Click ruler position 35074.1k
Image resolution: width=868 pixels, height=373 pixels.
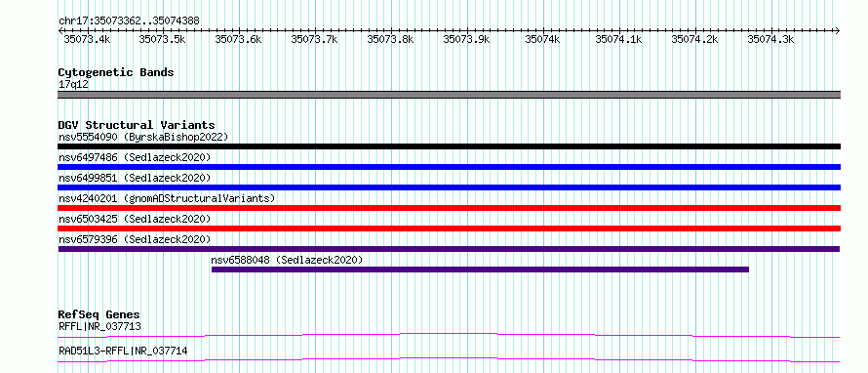pos(619,39)
